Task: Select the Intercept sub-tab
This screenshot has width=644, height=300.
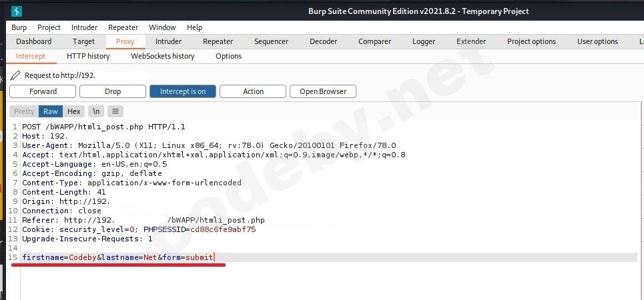Action: [31, 56]
